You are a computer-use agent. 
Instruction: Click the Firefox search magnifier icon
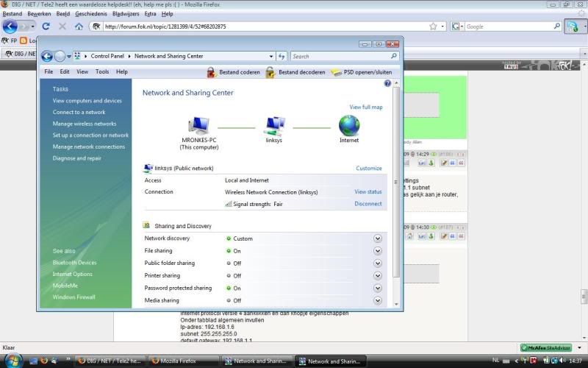[557, 26]
